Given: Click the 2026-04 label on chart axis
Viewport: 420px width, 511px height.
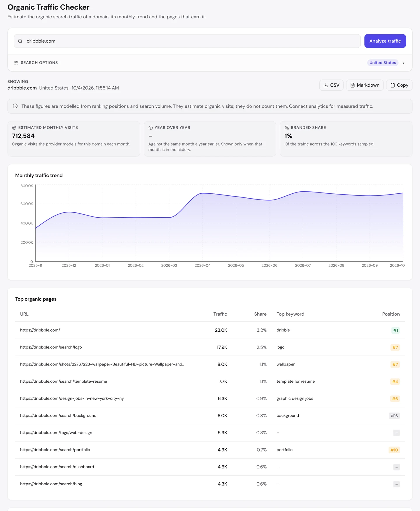Looking at the screenshot, I should click(202, 265).
